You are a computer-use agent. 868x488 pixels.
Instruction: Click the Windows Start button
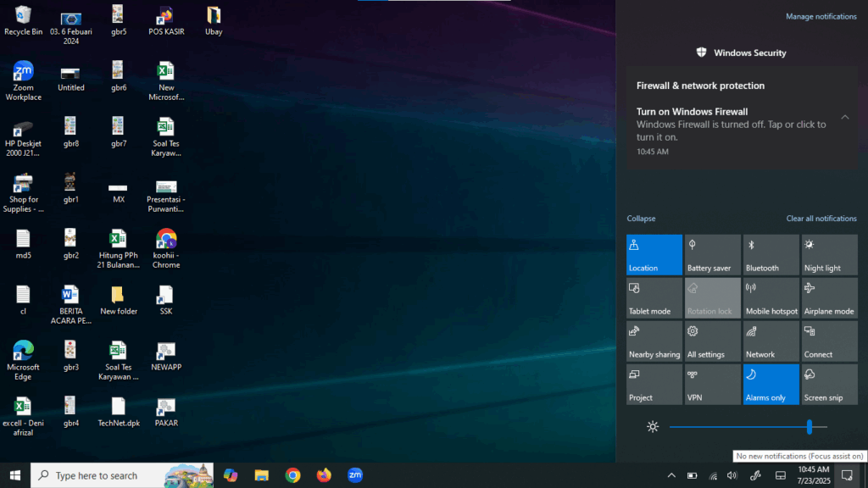tap(15, 475)
